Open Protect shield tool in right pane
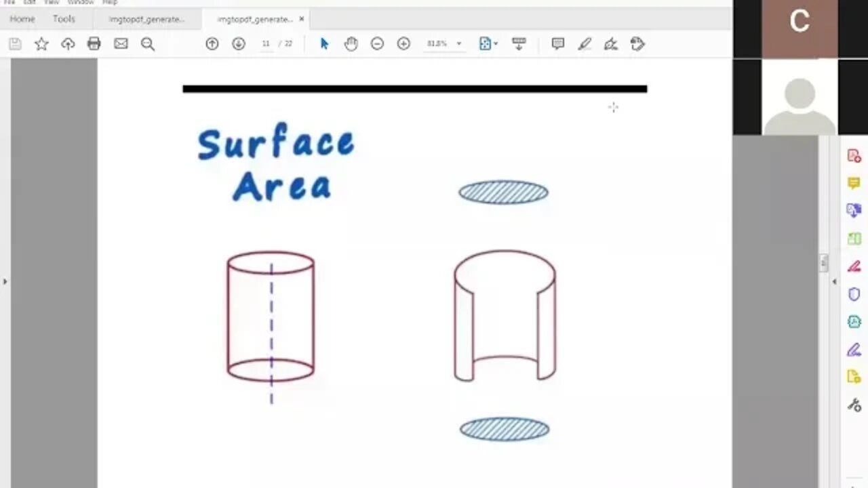Image resolution: width=868 pixels, height=488 pixels. 854,294
